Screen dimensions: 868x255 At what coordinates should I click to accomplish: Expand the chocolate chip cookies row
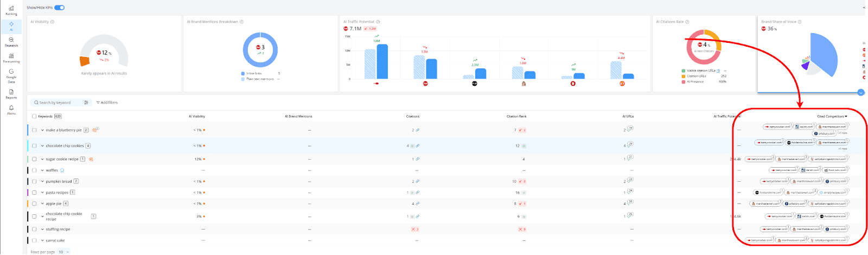pos(42,146)
